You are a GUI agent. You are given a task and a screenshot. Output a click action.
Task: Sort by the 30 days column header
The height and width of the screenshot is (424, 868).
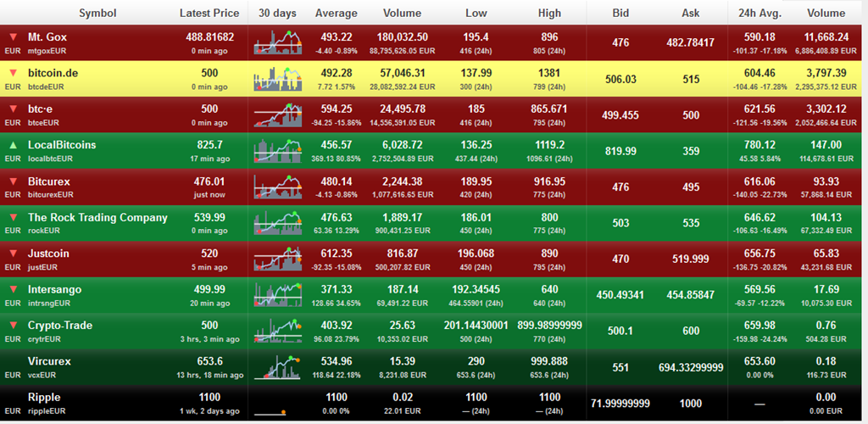[277, 13]
